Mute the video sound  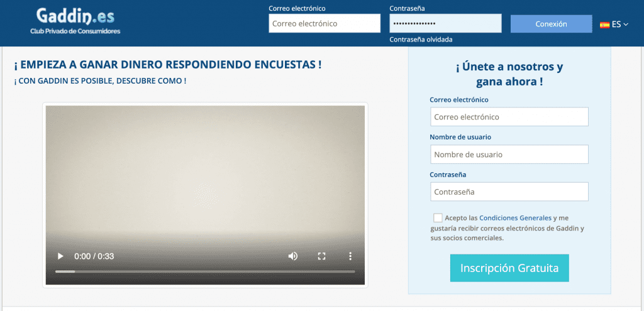(x=293, y=256)
